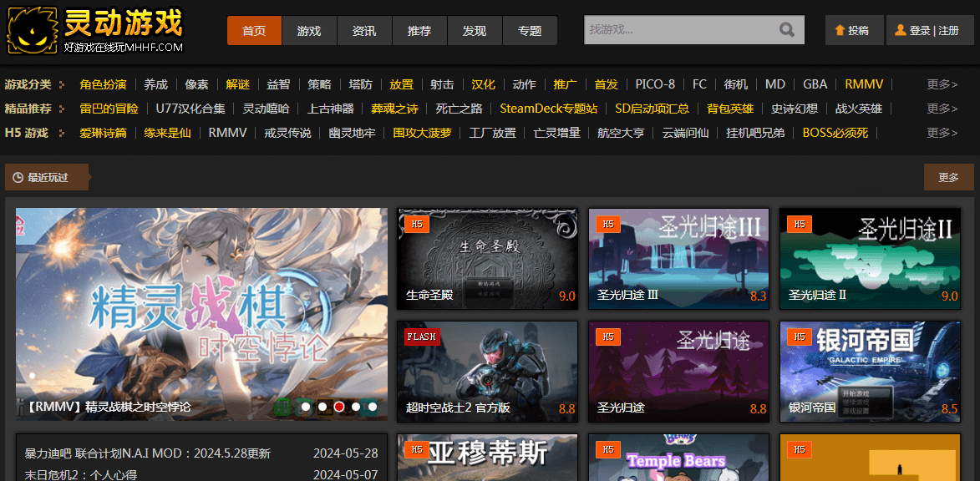Expand 更多> in the 游戏分类 row
This screenshot has width=980, height=481.
pos(942,84)
